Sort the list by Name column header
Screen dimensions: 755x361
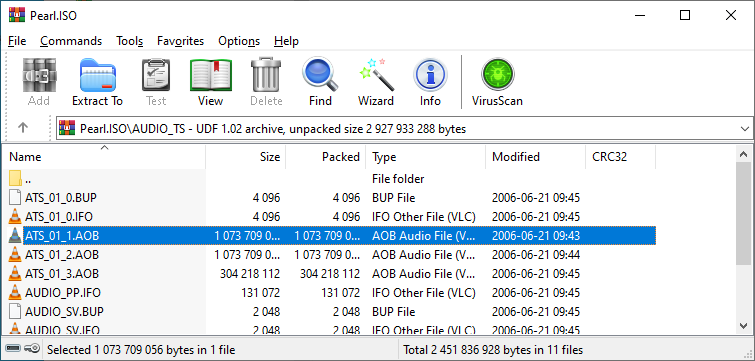104,156
